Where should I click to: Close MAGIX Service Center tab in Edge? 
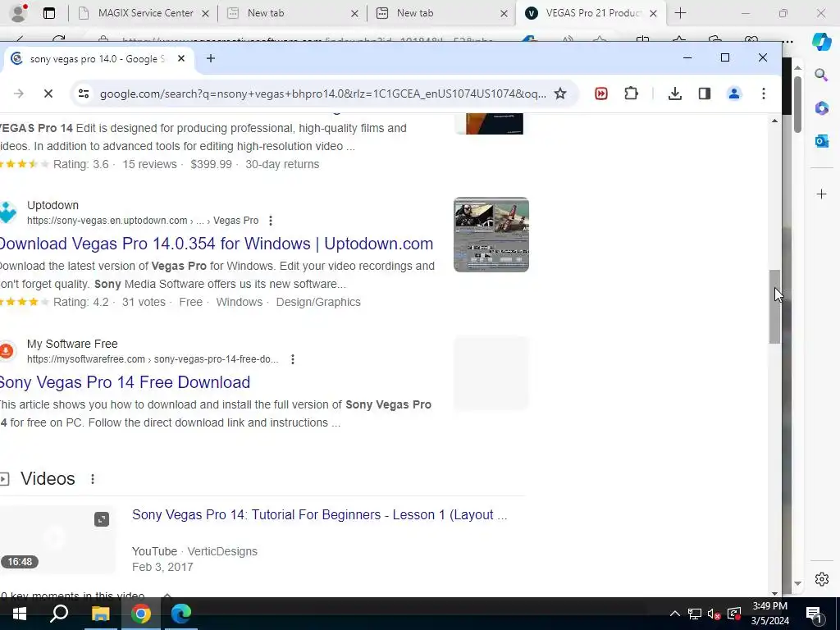(205, 13)
